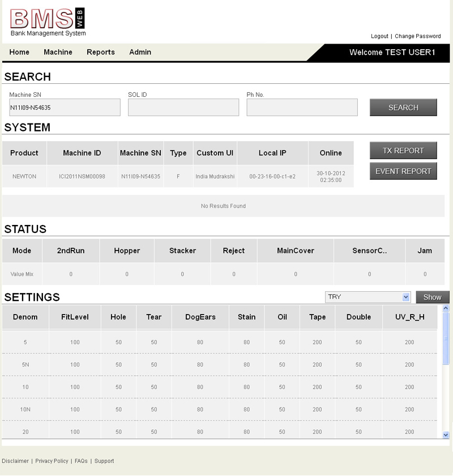The width and height of the screenshot is (453, 476).
Task: Open the TX REPORT
Action: 403,151
